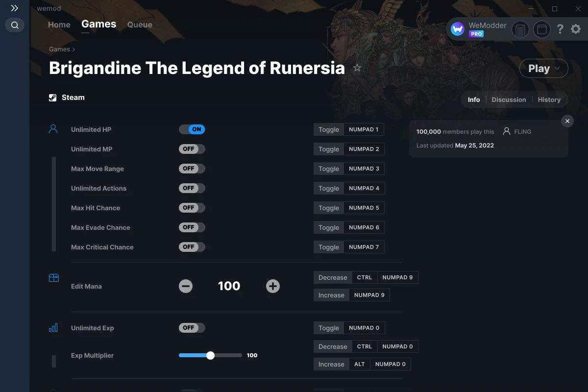Click Decrease next to Edit Mana hotkeys
Screen dimensions: 588x392
coord(332,277)
